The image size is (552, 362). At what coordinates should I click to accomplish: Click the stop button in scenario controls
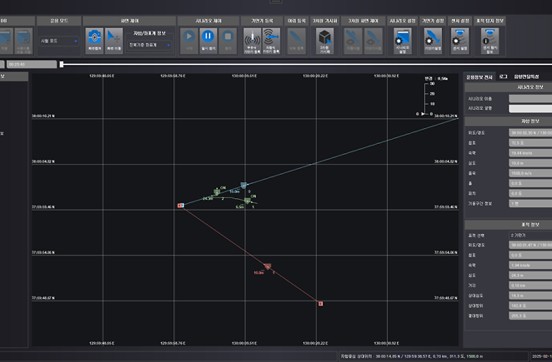(228, 41)
